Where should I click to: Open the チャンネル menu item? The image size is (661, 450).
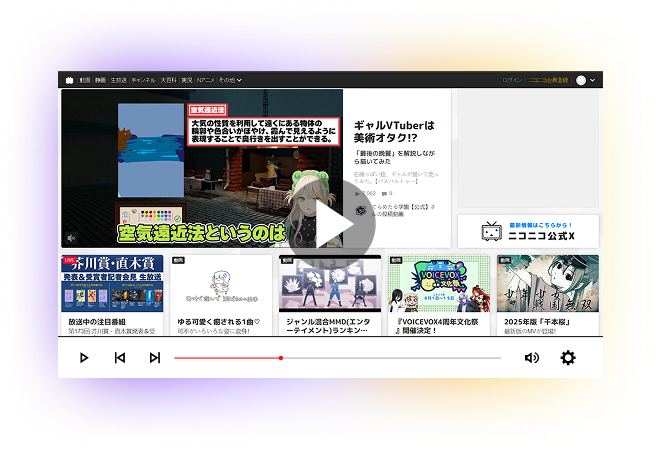coord(143,80)
